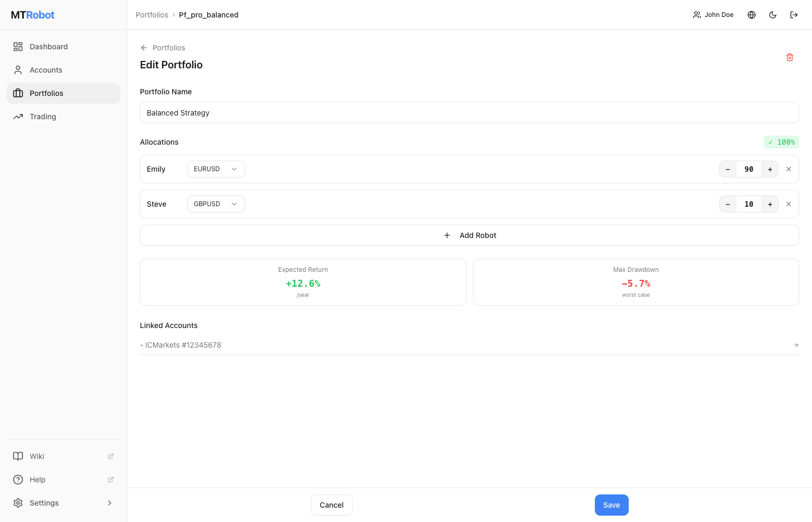Open the EURUSD symbol dropdown for Emily
This screenshot has width=812, height=522.
pyautogui.click(x=215, y=169)
